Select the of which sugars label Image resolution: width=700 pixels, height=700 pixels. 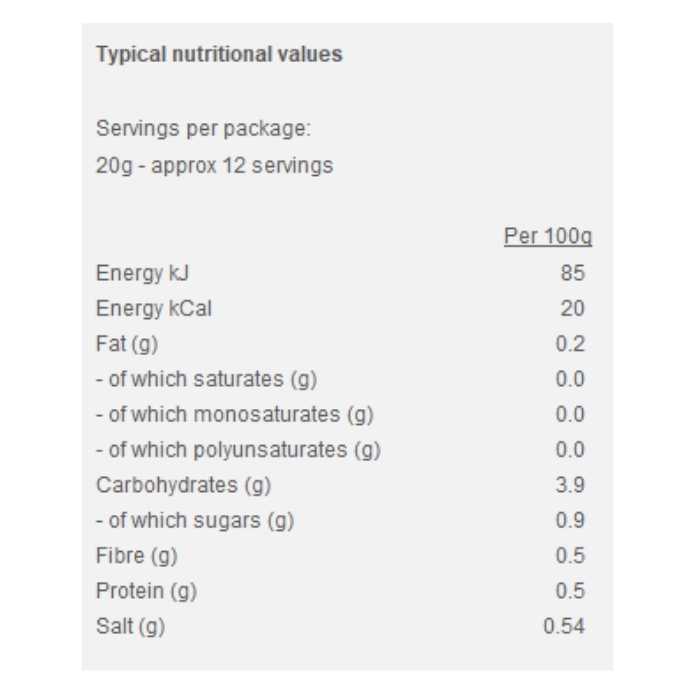[x=195, y=520]
